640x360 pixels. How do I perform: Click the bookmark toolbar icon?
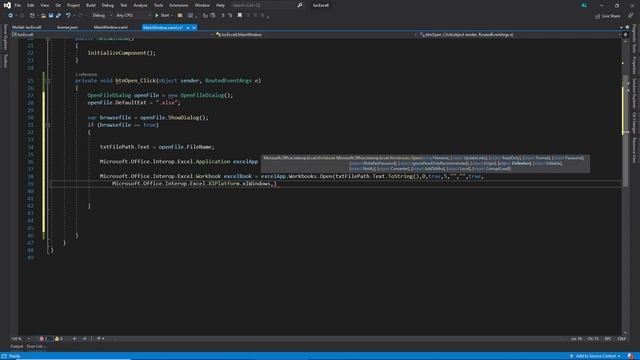[x=240, y=16]
